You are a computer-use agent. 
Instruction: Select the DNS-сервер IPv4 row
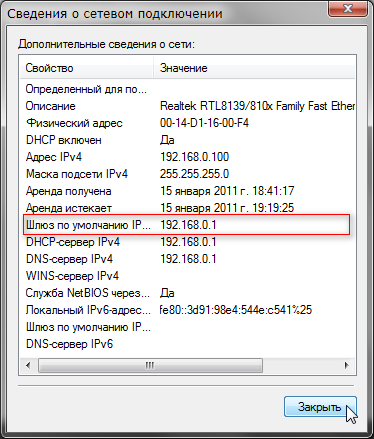pyautogui.click(x=188, y=259)
